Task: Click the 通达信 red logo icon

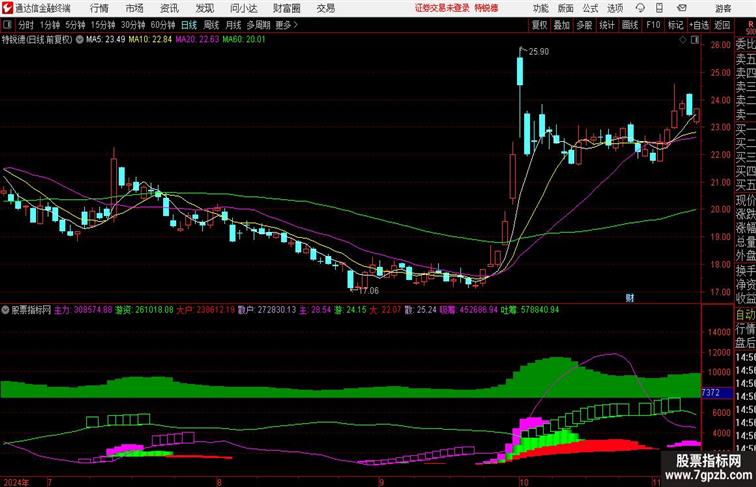Action: click(7, 8)
